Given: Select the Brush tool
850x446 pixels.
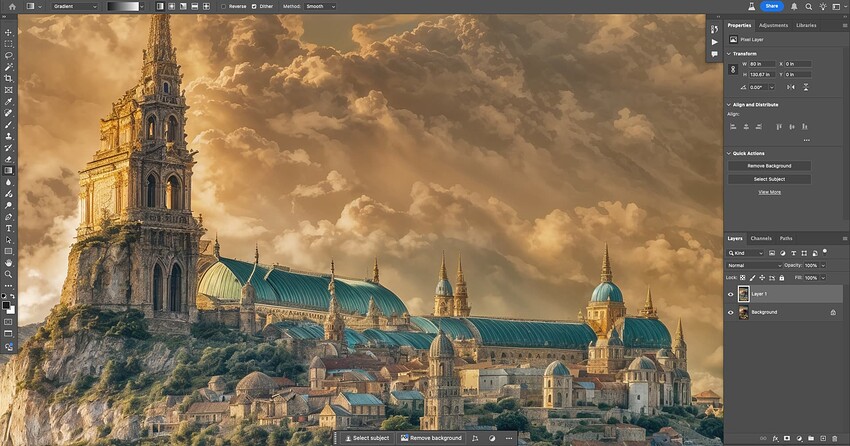Looking at the screenshot, I should click(x=8, y=125).
